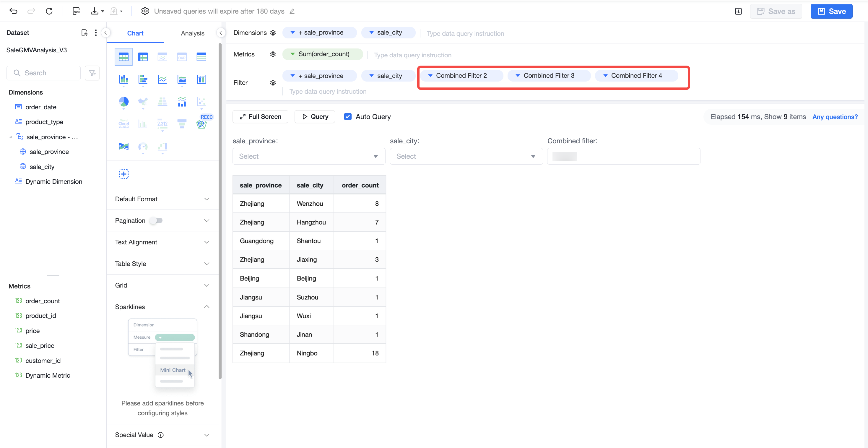
Task: Select the bar-with-trend-line chart type in row two
Action: coord(201,79)
